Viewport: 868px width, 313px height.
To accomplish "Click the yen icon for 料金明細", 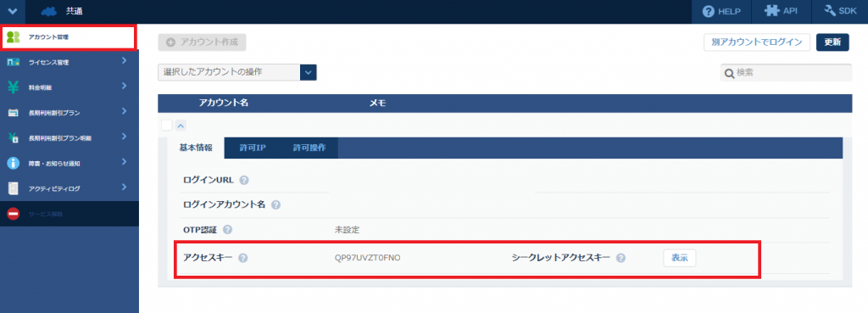I will (x=14, y=87).
